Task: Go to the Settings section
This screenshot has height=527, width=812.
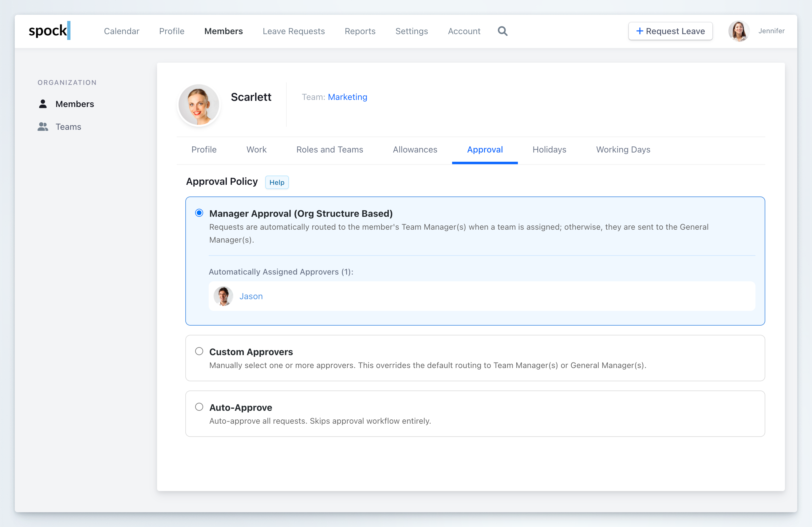Action: 412,31
